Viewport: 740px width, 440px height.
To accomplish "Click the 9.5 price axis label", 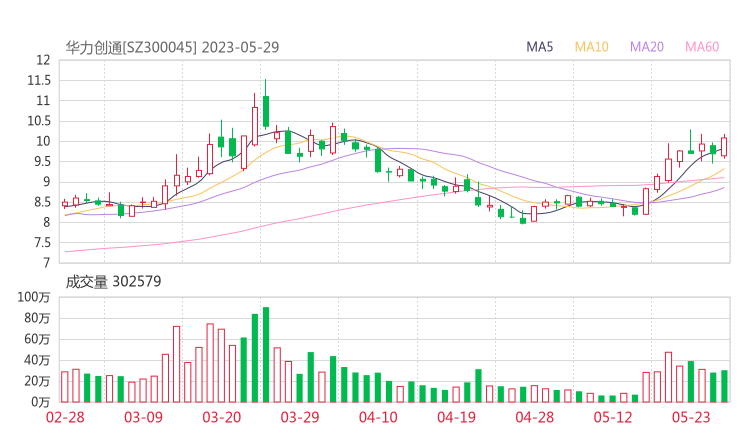I will (40, 161).
